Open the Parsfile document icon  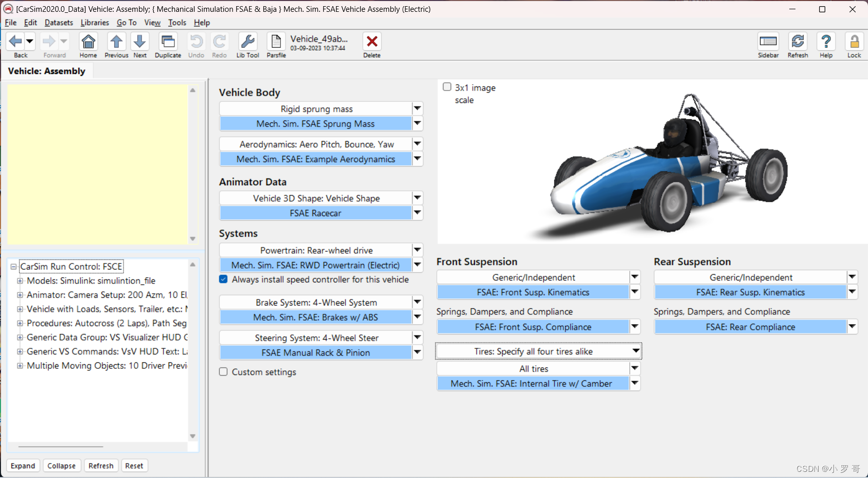[276, 41]
